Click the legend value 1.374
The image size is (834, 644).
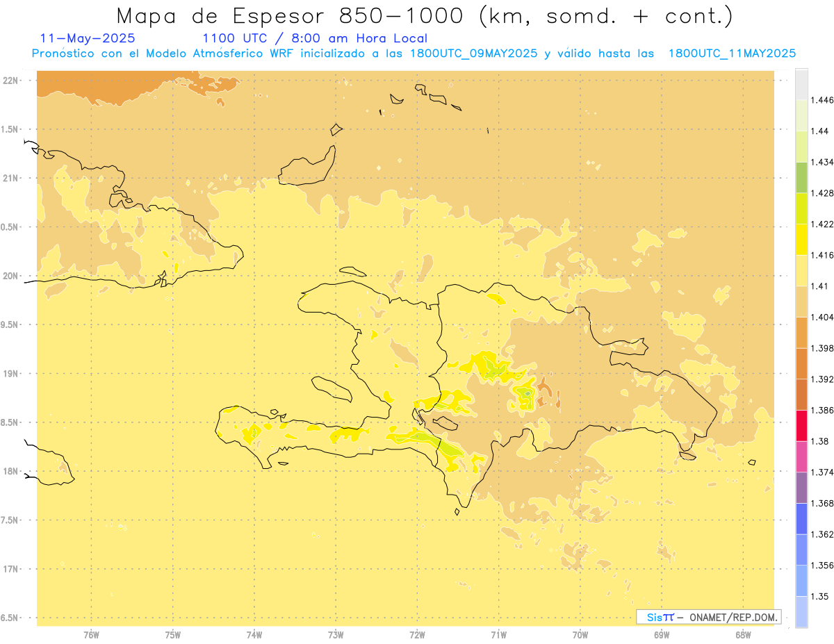tap(822, 472)
